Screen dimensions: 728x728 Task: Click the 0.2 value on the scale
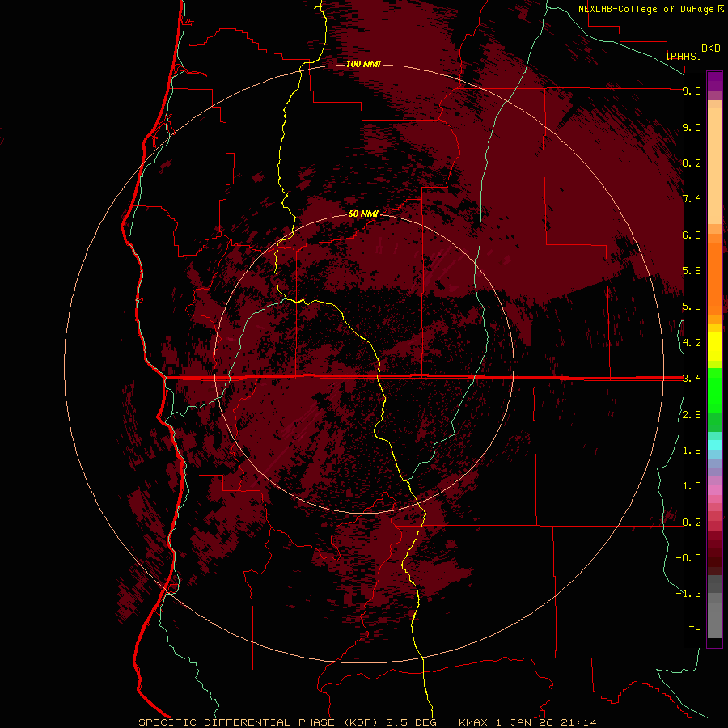click(692, 523)
